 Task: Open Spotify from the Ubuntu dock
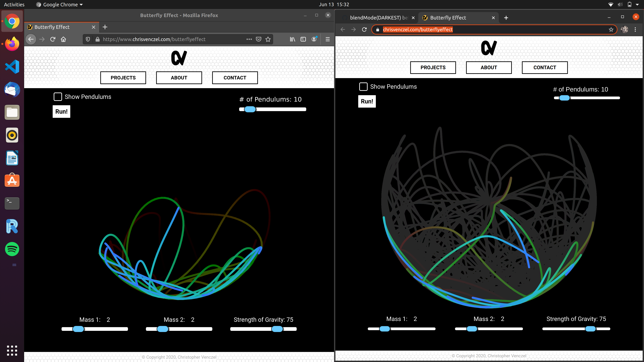[x=12, y=249]
